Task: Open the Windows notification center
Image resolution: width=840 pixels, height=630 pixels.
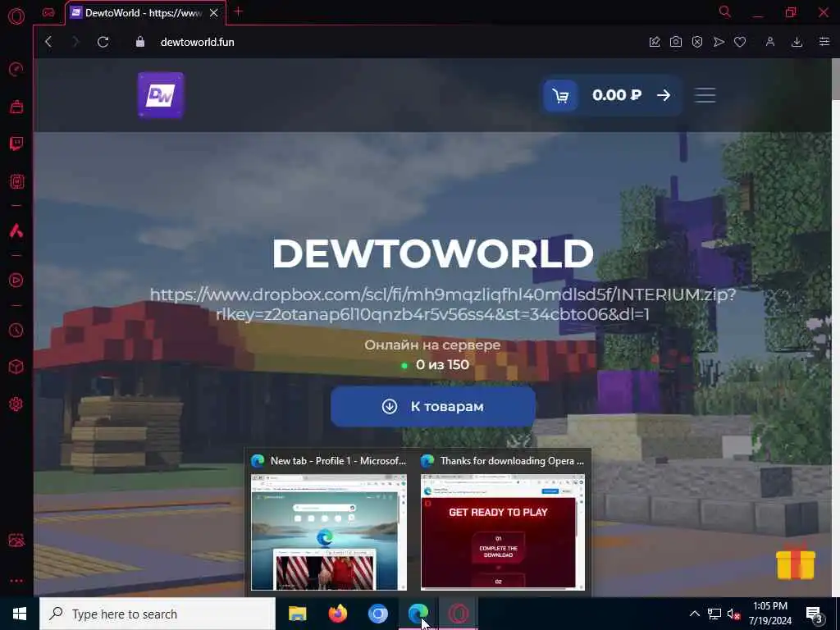Action: tap(815, 614)
